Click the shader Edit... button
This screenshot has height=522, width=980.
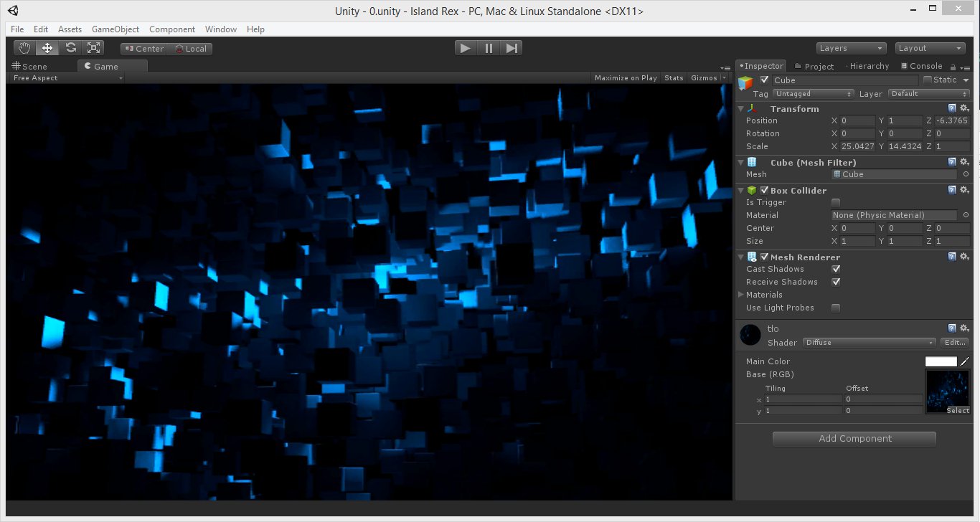point(955,343)
